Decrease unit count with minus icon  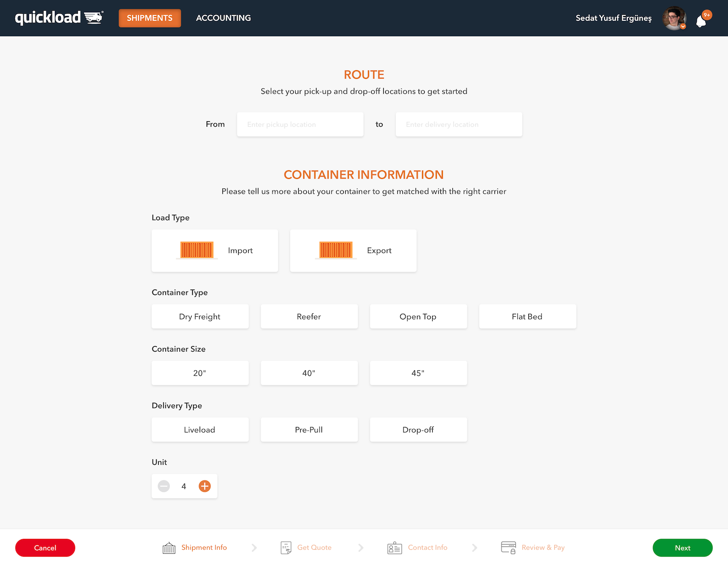click(164, 486)
